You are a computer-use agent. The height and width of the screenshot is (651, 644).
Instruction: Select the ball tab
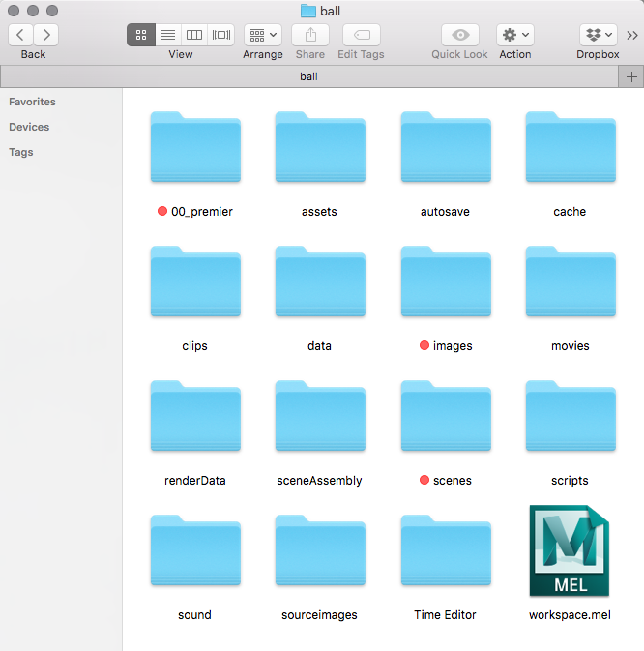(x=307, y=76)
